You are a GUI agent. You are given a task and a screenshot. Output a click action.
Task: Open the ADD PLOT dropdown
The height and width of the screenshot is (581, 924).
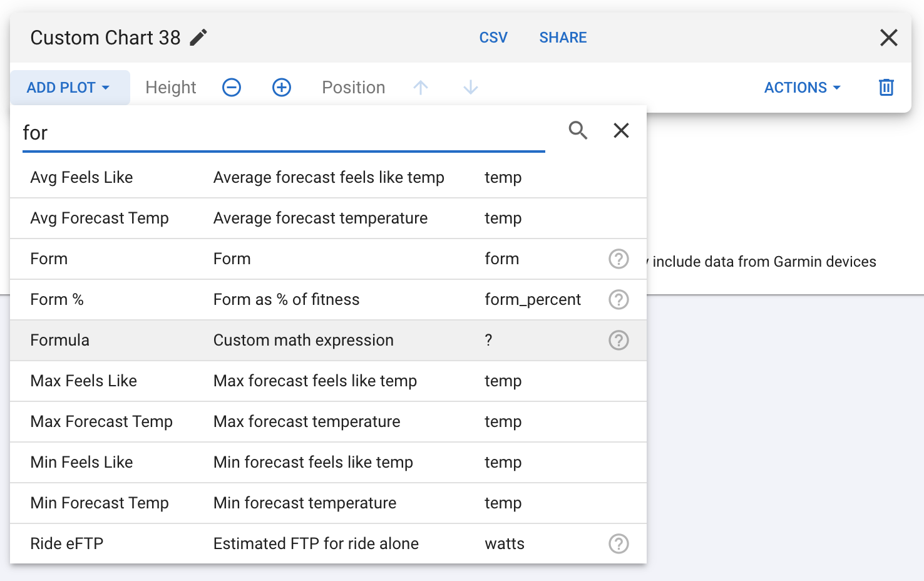pos(69,88)
